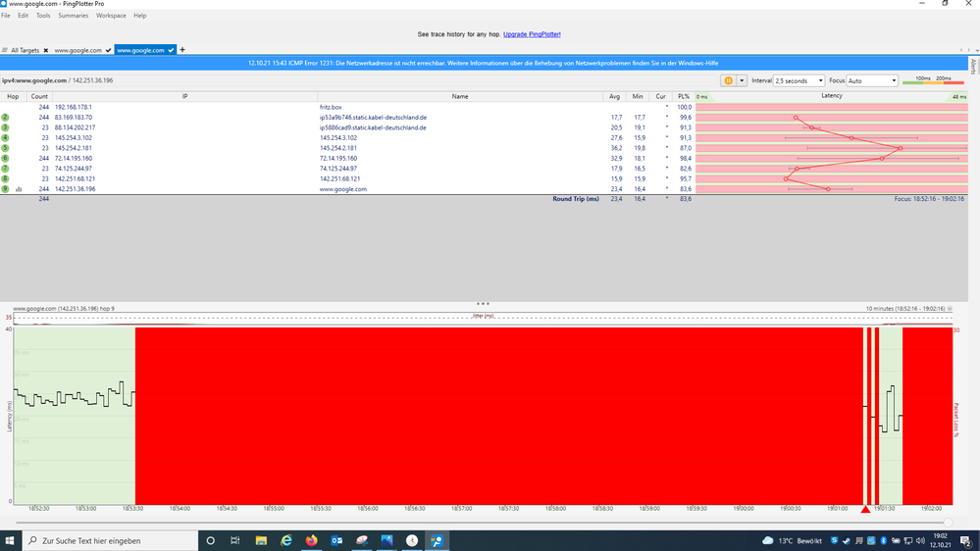Viewport: 980px width, 551px height.
Task: Open the Windows Start menu
Action: 10,540
